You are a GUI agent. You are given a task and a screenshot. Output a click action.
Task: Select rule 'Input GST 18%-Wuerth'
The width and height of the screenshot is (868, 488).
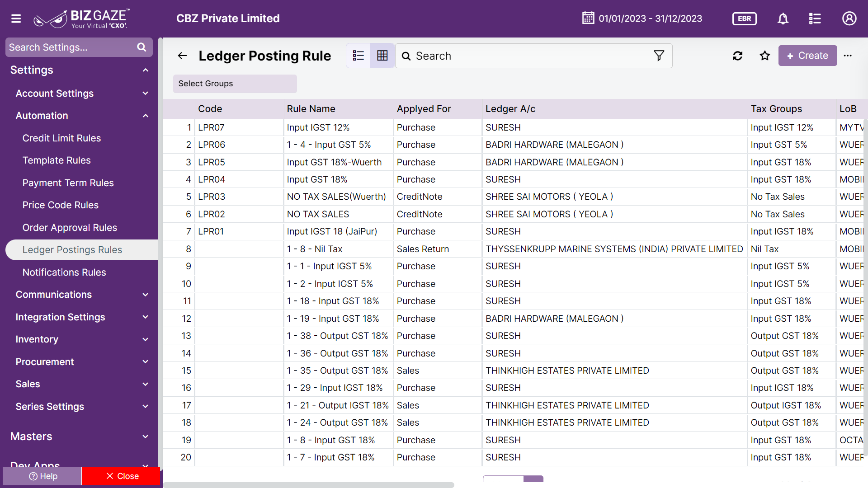[x=334, y=162]
